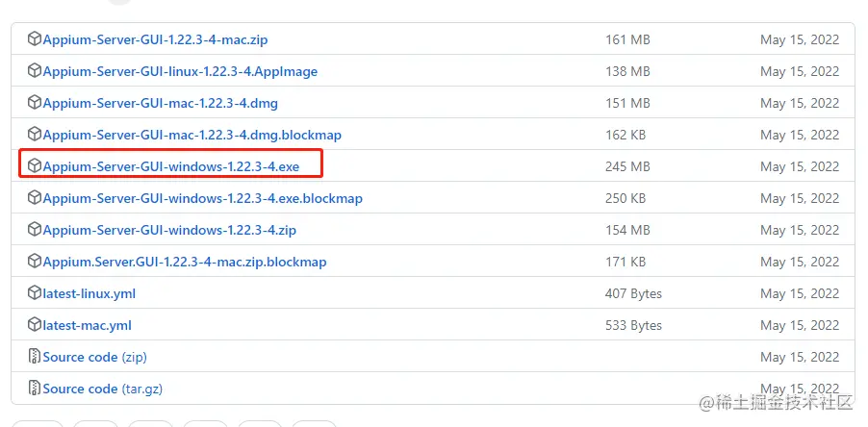Click package icon next to mac dmg.blockmap file

pyautogui.click(x=35, y=134)
